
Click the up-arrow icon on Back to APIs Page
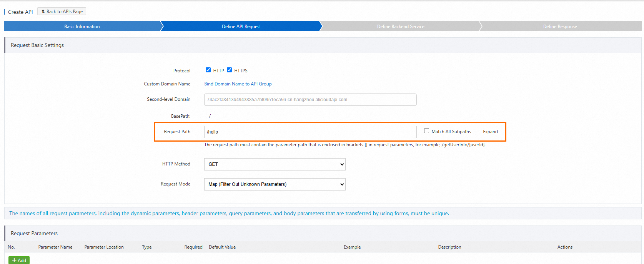point(43,12)
